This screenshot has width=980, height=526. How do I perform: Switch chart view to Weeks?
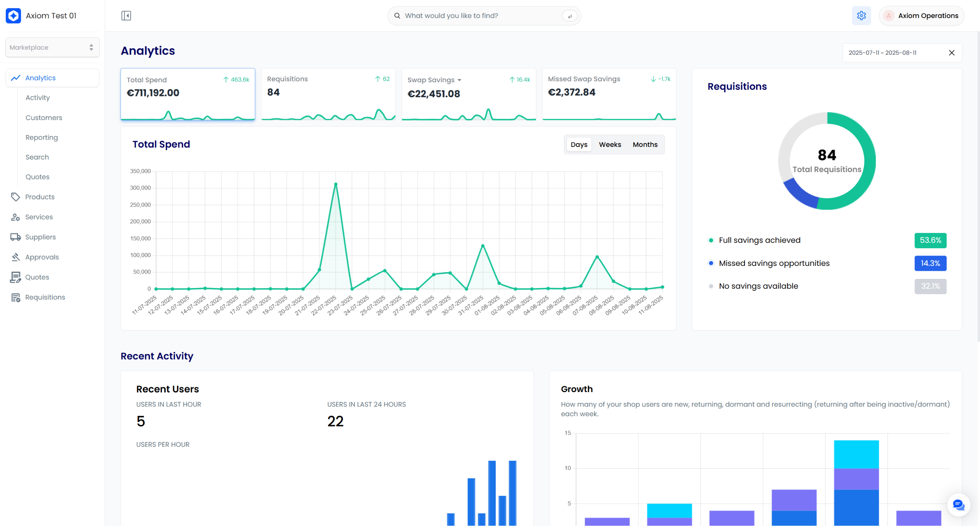point(610,145)
